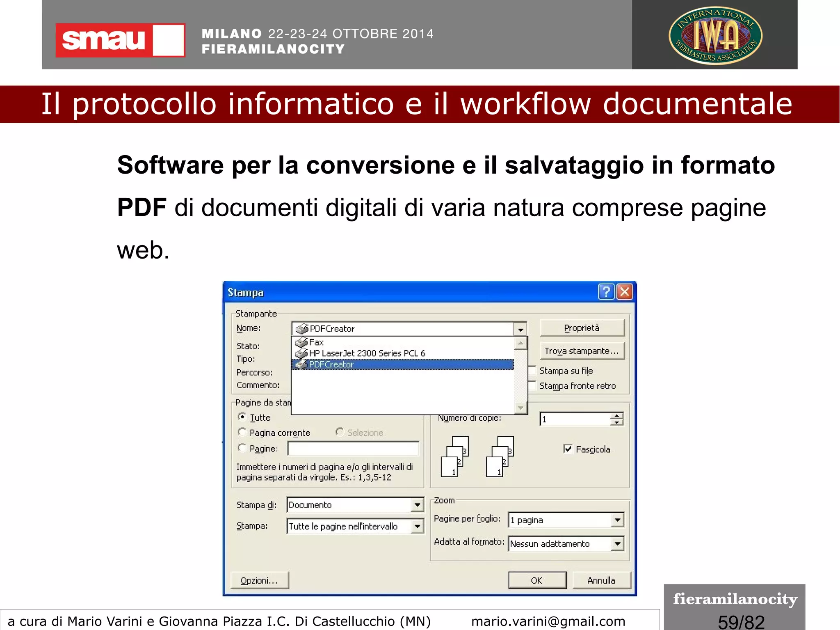Image resolution: width=840 pixels, height=630 pixels.
Task: Select the Pagine radio button
Action: (x=242, y=448)
